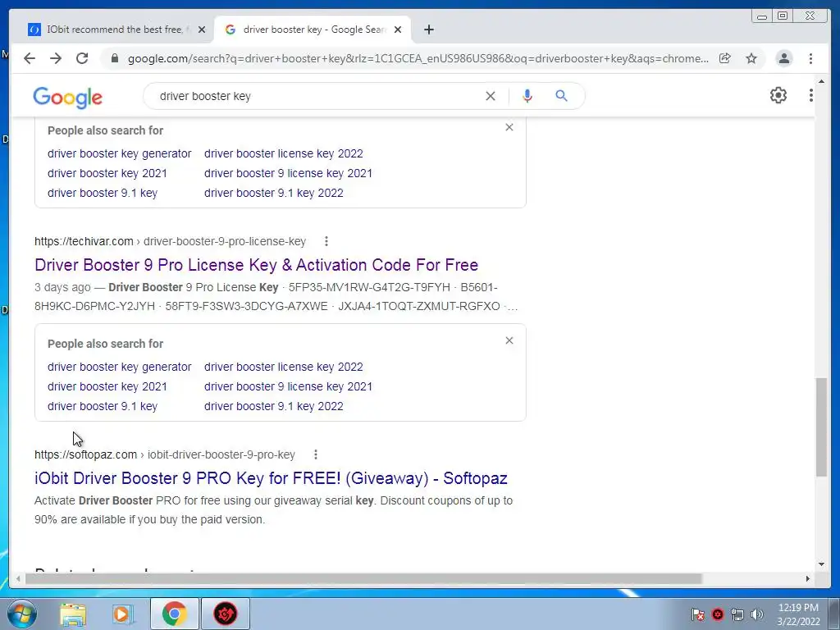This screenshot has width=840, height=630.
Task: Close the driver booster key tab
Action: (x=398, y=30)
